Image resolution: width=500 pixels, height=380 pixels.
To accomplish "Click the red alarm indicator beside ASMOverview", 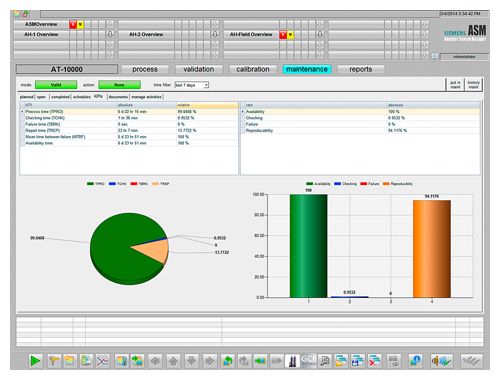I will point(73,24).
